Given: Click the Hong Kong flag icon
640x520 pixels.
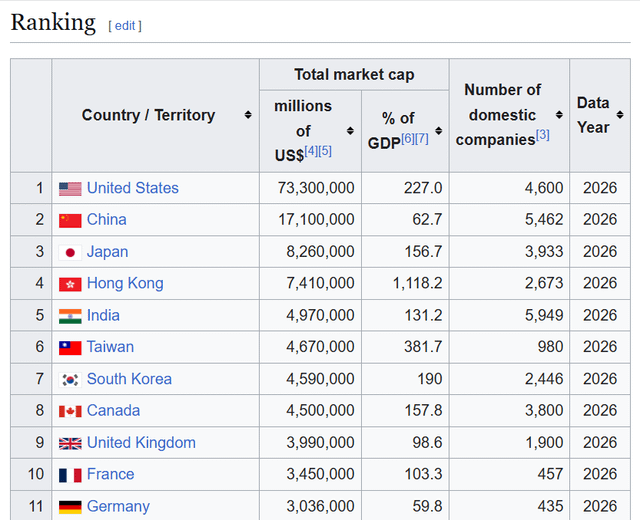Looking at the screenshot, I should click(x=70, y=284).
